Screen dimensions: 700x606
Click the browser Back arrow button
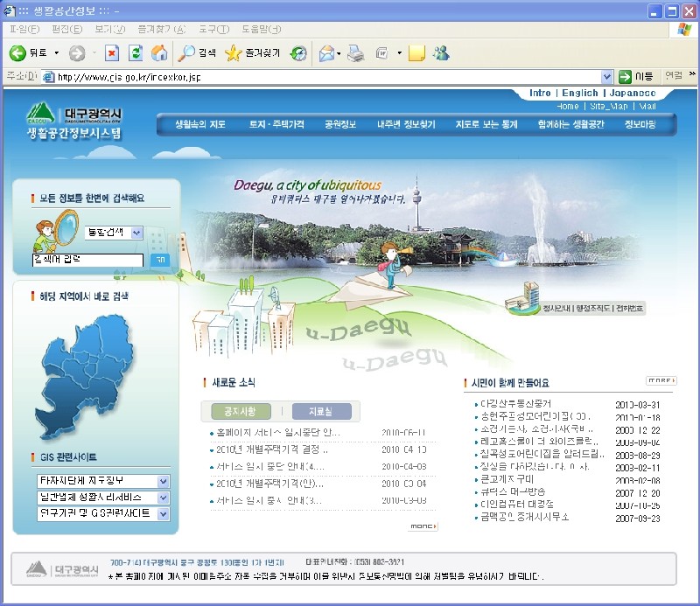17,53
